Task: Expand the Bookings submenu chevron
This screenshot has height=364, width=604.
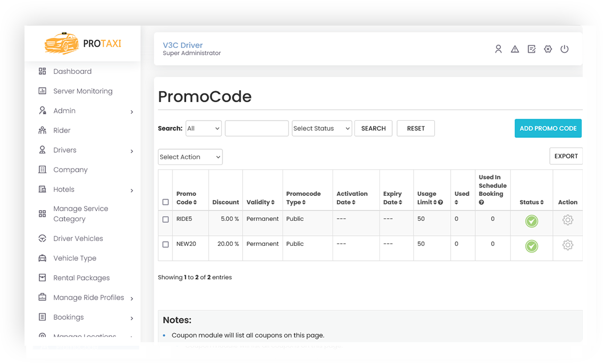Action: tap(132, 318)
